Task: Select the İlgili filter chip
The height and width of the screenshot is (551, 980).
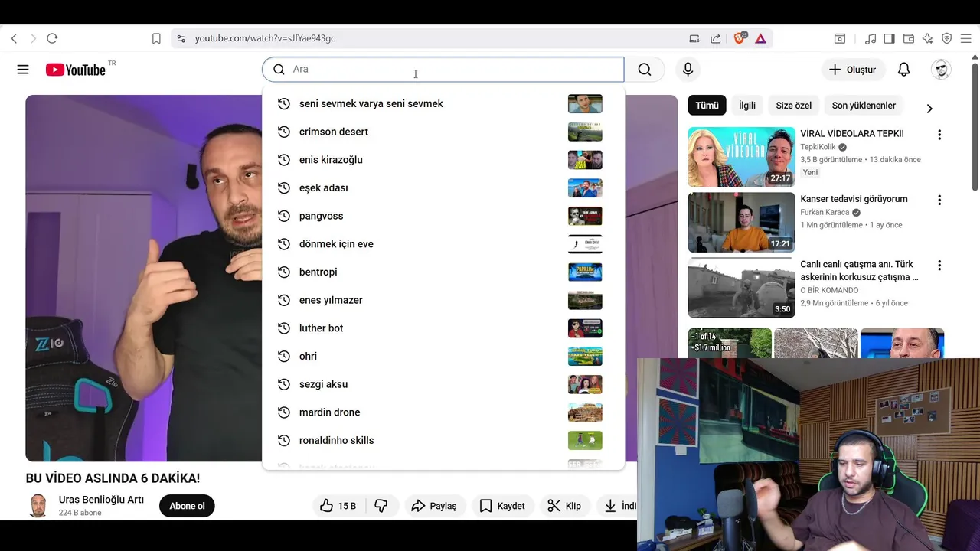Action: 746,106
